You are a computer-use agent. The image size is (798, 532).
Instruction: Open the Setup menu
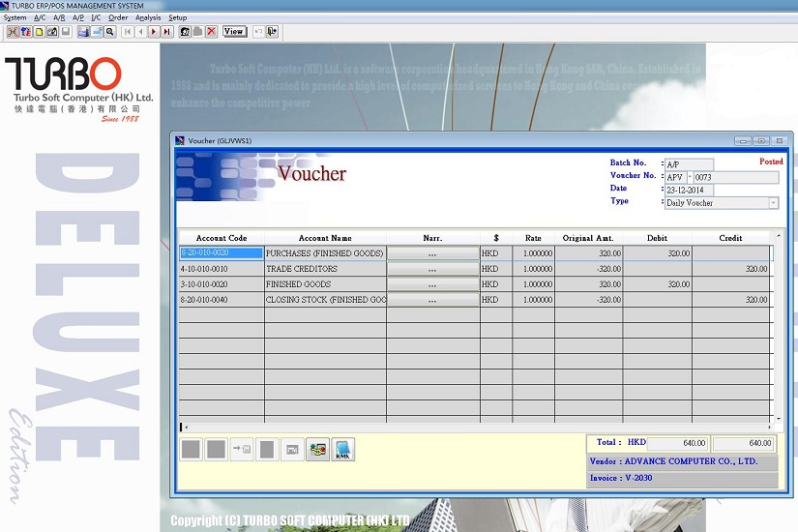pyautogui.click(x=178, y=17)
